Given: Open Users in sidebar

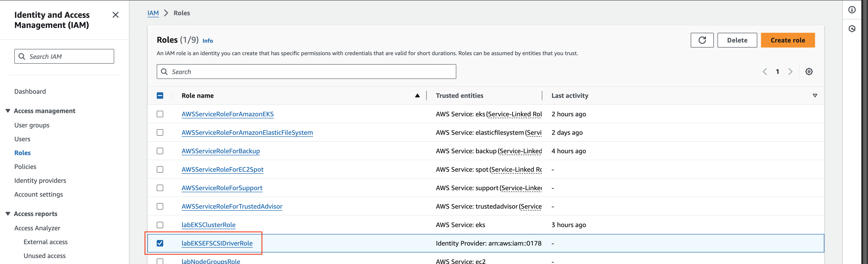Looking at the screenshot, I should 22,139.
